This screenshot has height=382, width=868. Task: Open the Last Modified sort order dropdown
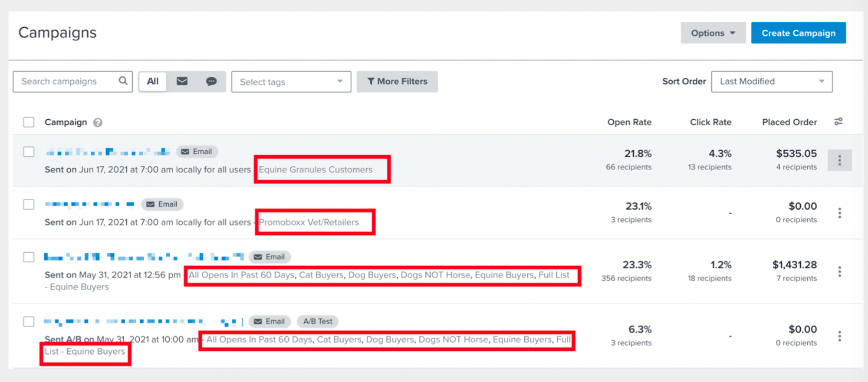[771, 82]
